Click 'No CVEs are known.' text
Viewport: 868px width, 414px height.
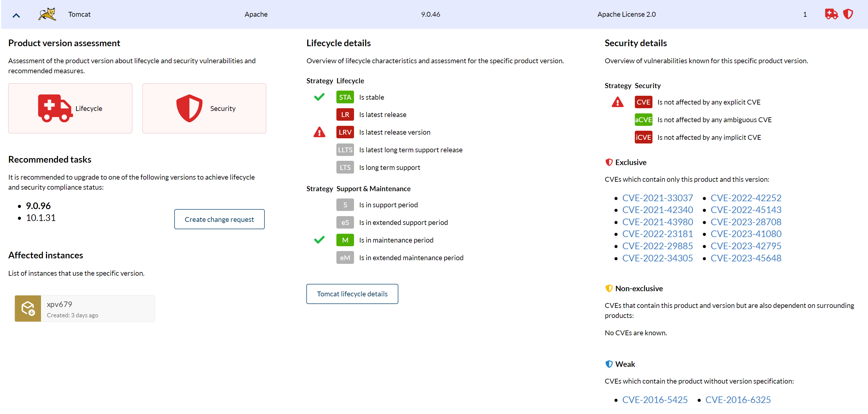tap(635, 333)
